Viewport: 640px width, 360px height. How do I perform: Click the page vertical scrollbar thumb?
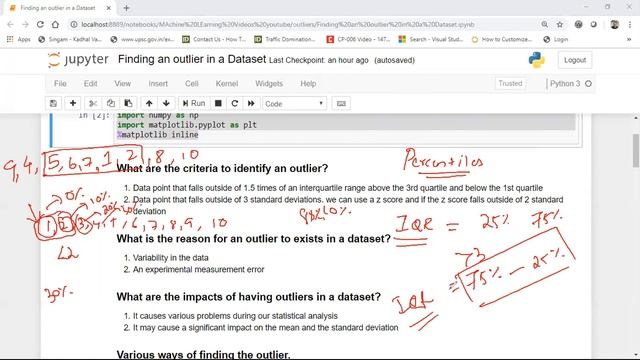636,150
